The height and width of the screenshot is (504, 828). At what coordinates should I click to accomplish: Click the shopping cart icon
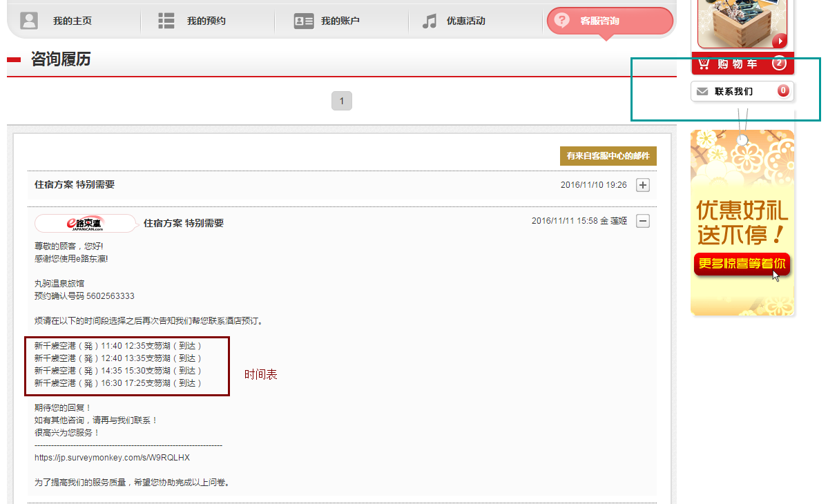click(x=704, y=64)
